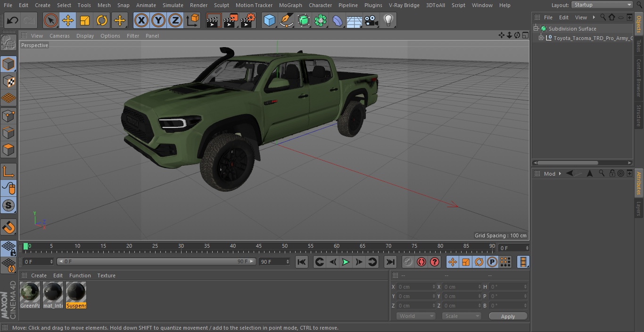
Task: Select the Live Selection tool
Action: pos(51,20)
